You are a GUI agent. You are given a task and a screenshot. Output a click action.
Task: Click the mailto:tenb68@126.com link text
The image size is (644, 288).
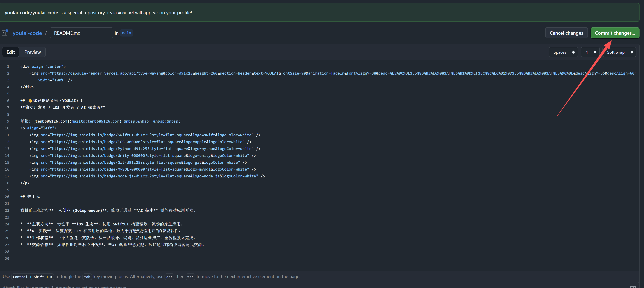[x=95, y=121]
